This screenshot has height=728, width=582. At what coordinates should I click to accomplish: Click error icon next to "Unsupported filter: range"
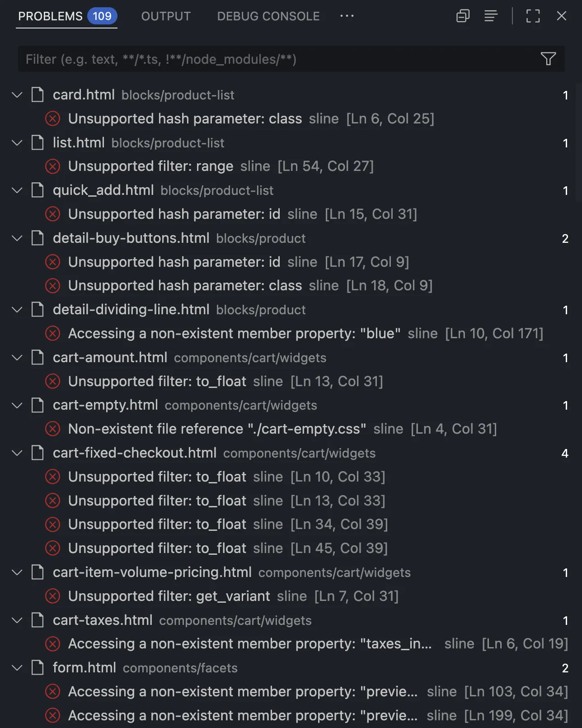[x=53, y=166]
